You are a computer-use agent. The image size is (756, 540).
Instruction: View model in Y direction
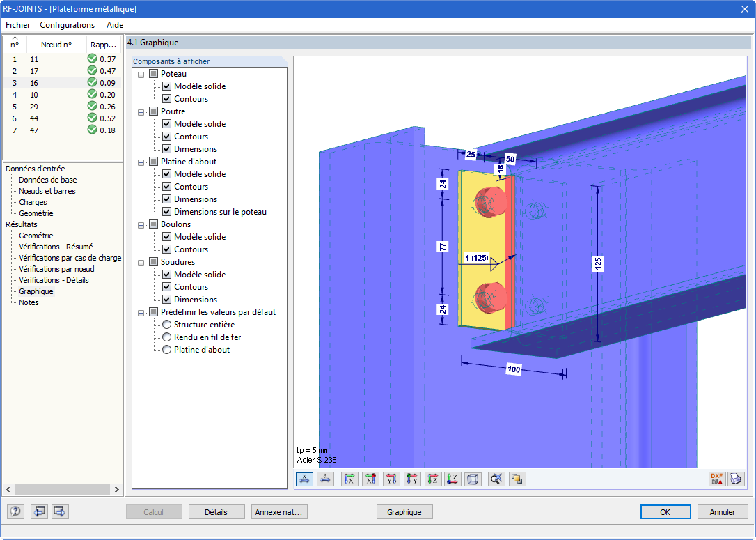pyautogui.click(x=391, y=479)
